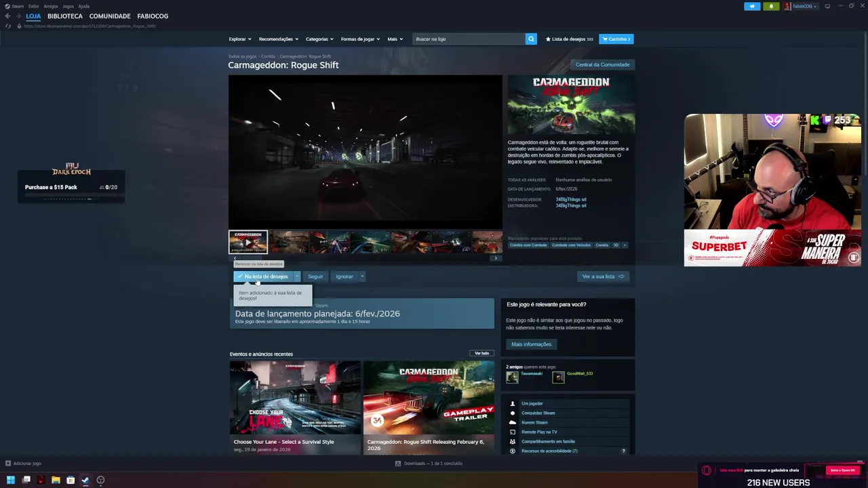Click the Nuvem Steam cloud icon
The width and height of the screenshot is (868, 488).
click(513, 422)
